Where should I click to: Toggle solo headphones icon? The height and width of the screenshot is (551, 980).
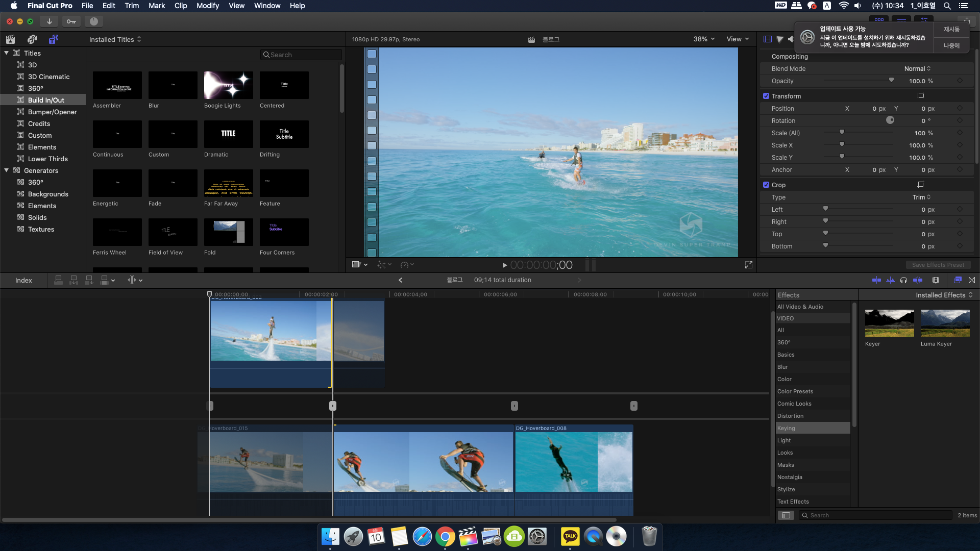point(904,280)
